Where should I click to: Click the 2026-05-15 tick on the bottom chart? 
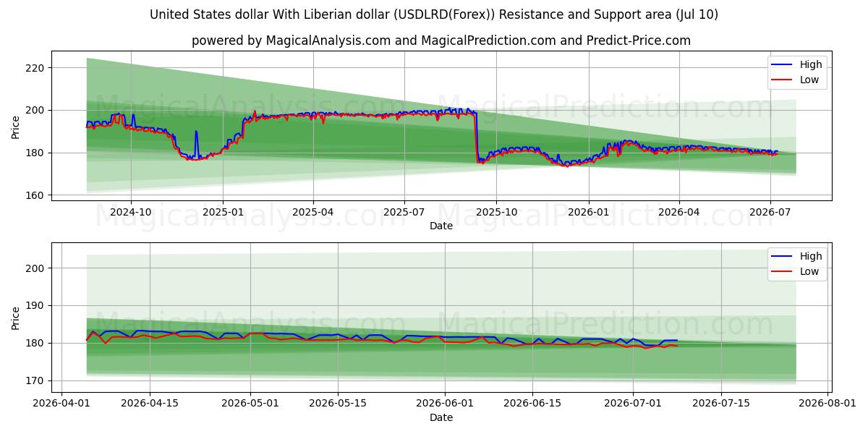click(338, 404)
